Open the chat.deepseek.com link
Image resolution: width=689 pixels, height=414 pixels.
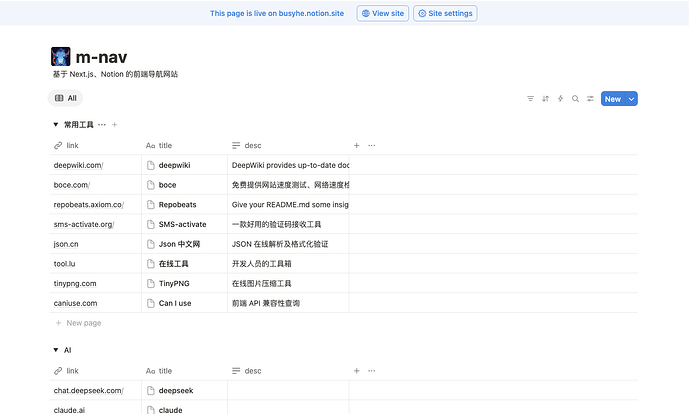click(x=88, y=391)
